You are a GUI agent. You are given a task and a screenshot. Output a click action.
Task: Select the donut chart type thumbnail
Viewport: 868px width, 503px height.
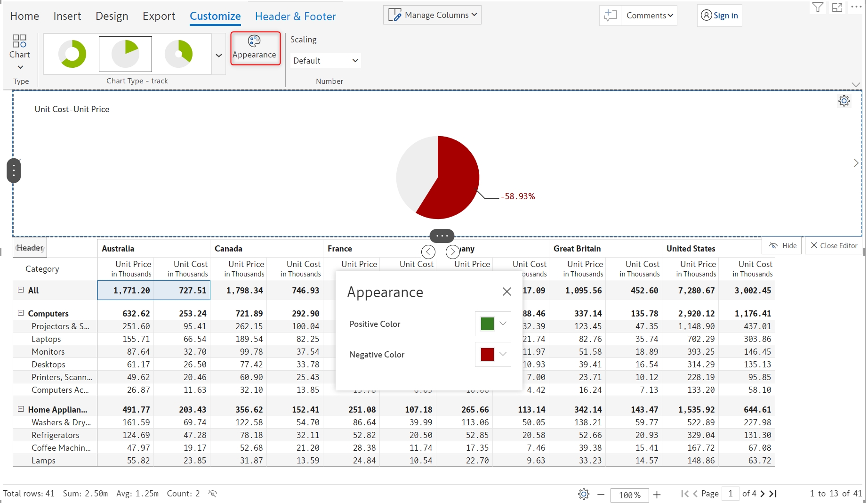pos(72,54)
